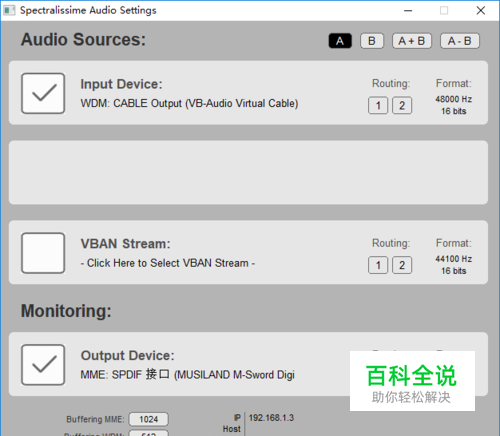
Task: Select audio source mode B
Action: pyautogui.click(x=372, y=41)
